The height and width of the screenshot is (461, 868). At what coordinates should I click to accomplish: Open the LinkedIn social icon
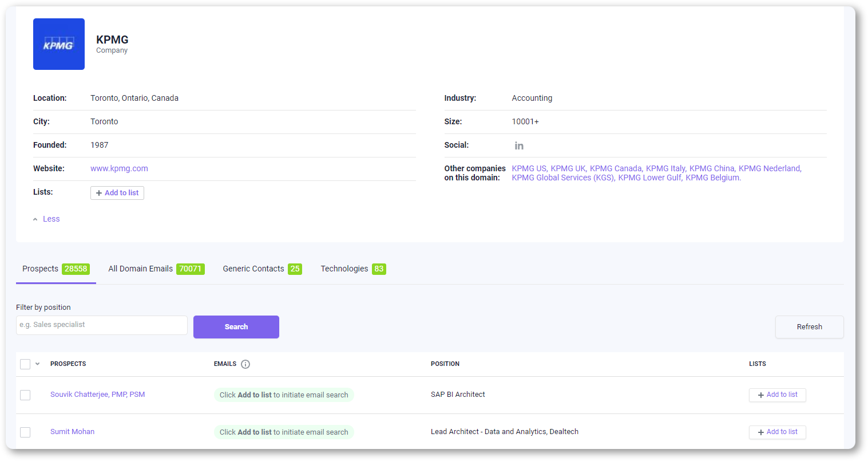519,145
